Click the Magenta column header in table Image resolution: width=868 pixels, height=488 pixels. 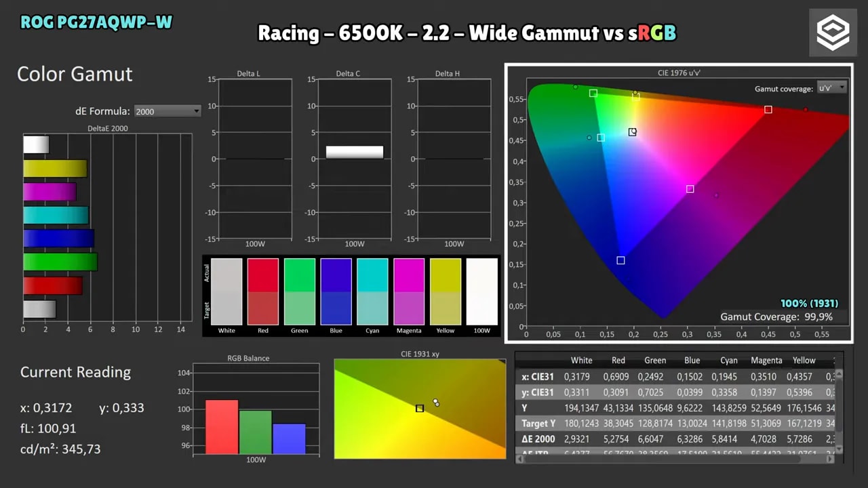click(x=766, y=361)
